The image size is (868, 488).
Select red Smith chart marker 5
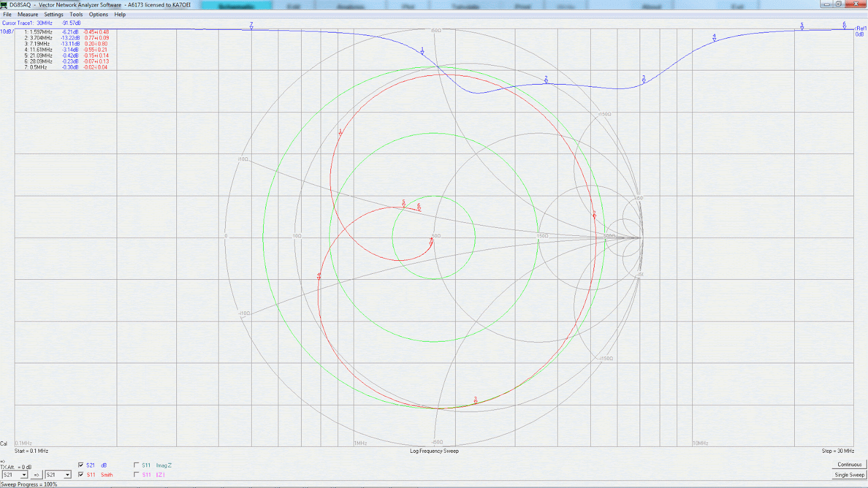click(404, 203)
